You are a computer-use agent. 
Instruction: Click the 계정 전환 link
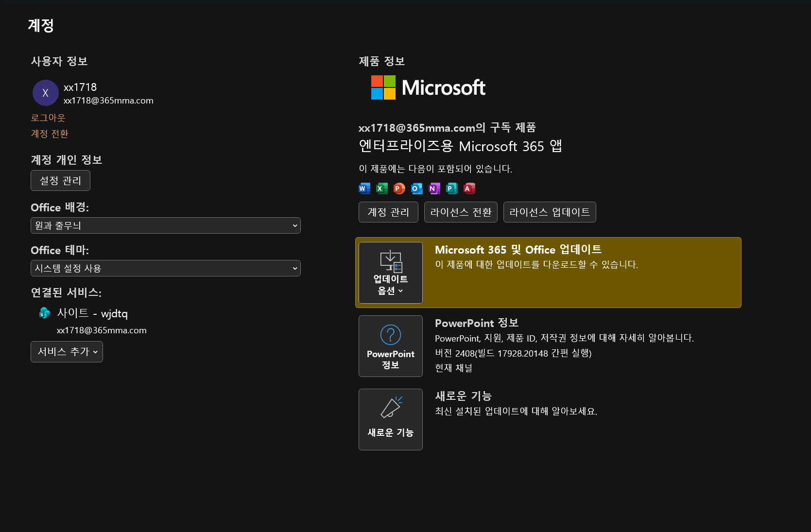(50, 134)
